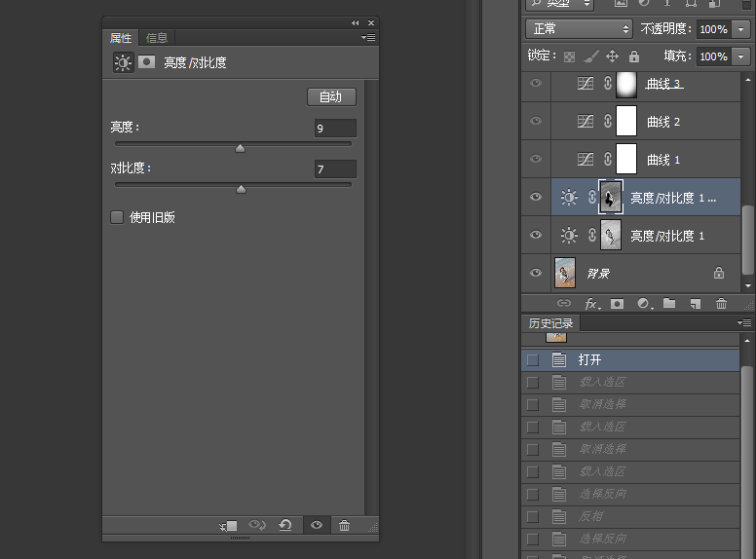Enable the 使用旧版 checkbox
The height and width of the screenshot is (559, 756).
point(117,217)
